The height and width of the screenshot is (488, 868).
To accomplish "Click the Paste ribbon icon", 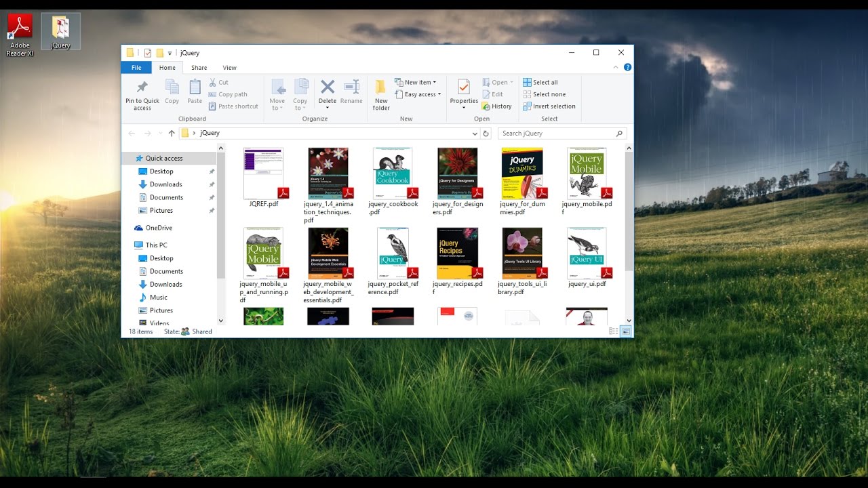I will [x=195, y=87].
